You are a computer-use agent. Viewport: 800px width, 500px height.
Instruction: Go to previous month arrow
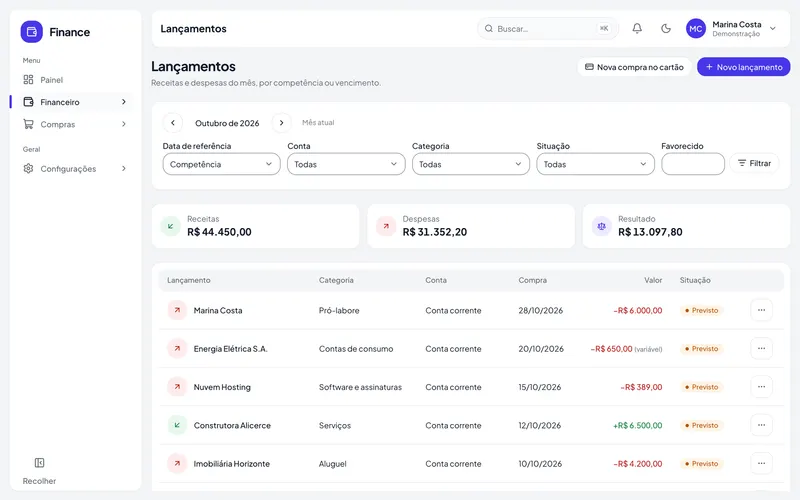click(173, 123)
